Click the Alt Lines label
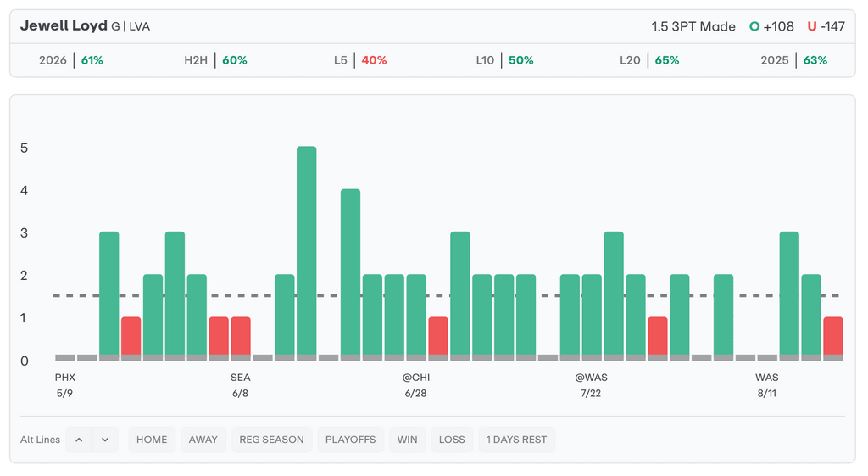 40,440
